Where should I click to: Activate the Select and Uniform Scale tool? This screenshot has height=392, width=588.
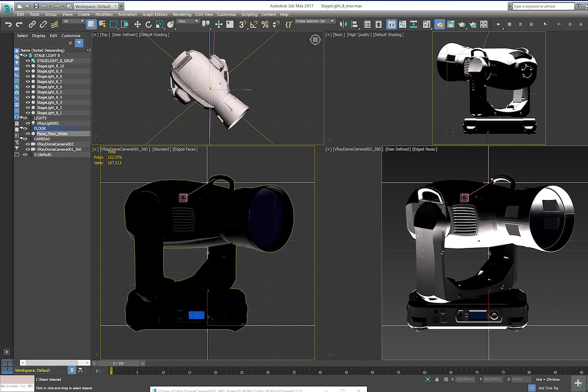pyautogui.click(x=159, y=24)
